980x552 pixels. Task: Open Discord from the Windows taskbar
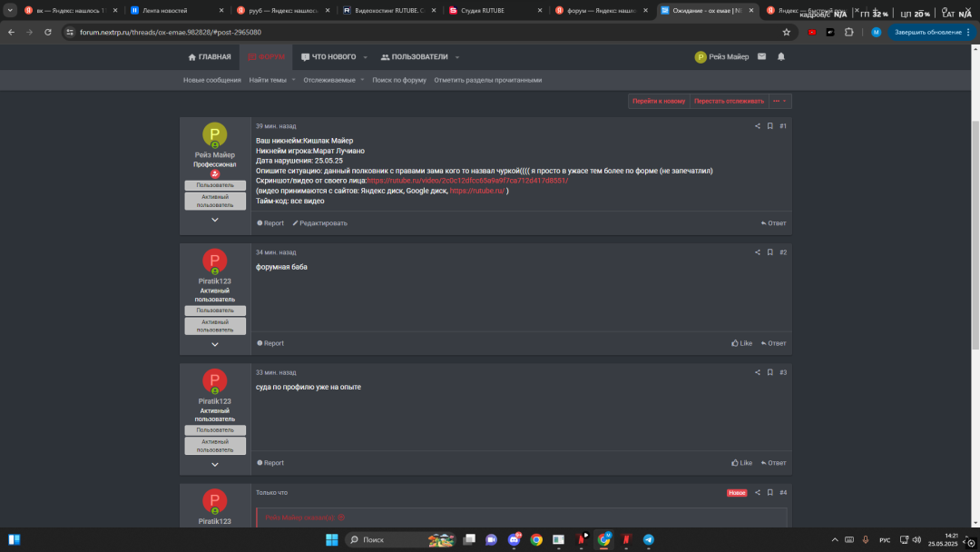[514, 539]
